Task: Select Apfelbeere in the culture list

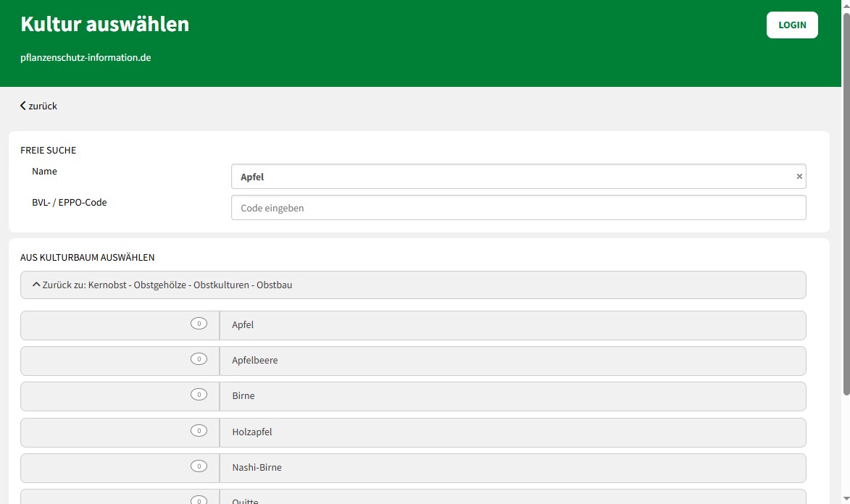Action: 512,361
